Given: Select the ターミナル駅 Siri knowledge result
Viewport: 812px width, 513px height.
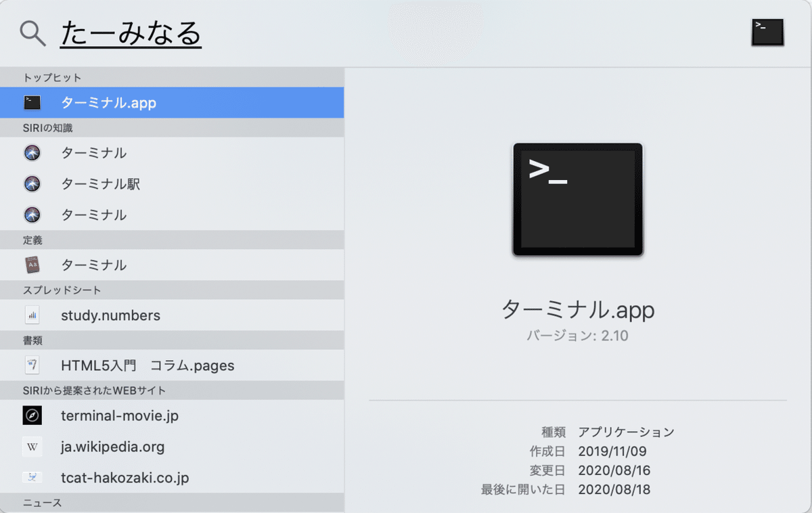Looking at the screenshot, I should coord(99,183).
